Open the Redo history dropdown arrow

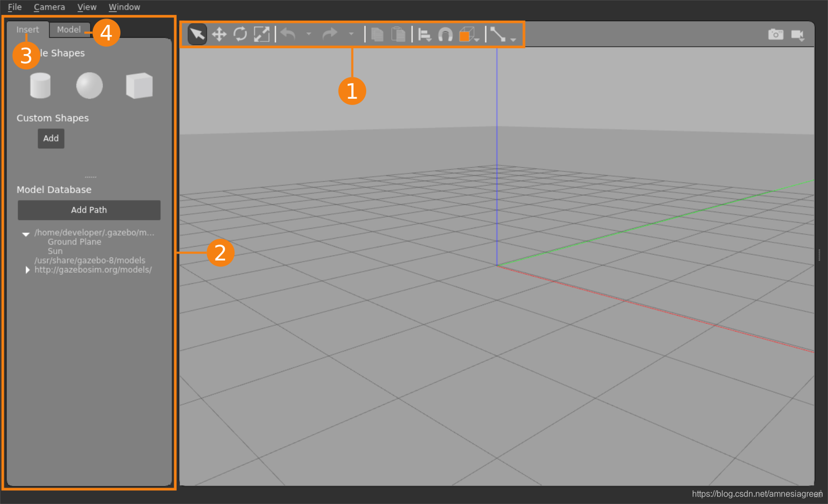[x=351, y=34]
